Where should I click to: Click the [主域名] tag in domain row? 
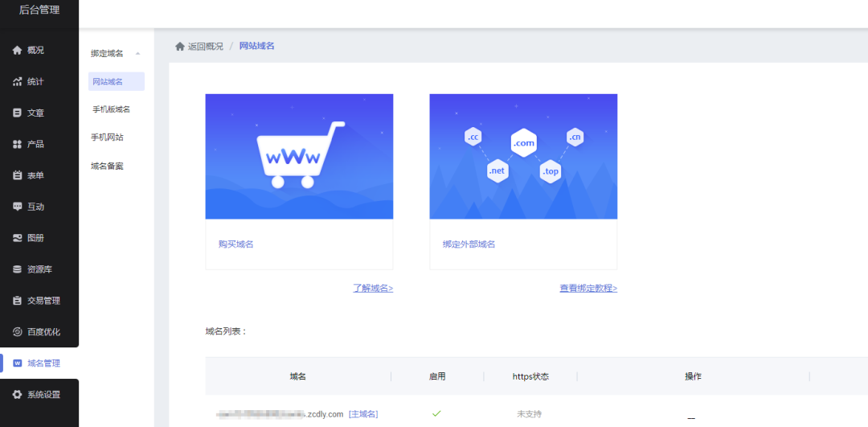(363, 414)
